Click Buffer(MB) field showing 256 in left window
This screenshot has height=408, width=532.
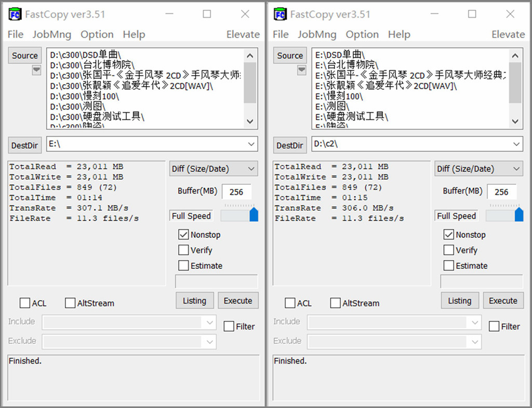tap(236, 192)
